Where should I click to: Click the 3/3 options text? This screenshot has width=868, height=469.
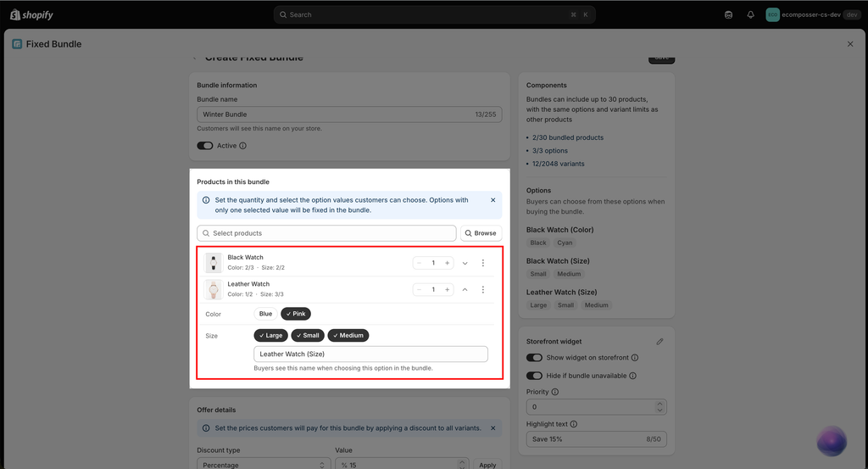point(549,151)
